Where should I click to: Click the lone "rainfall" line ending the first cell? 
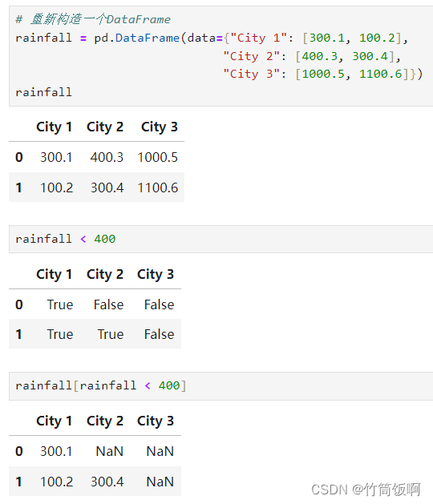pos(44,92)
